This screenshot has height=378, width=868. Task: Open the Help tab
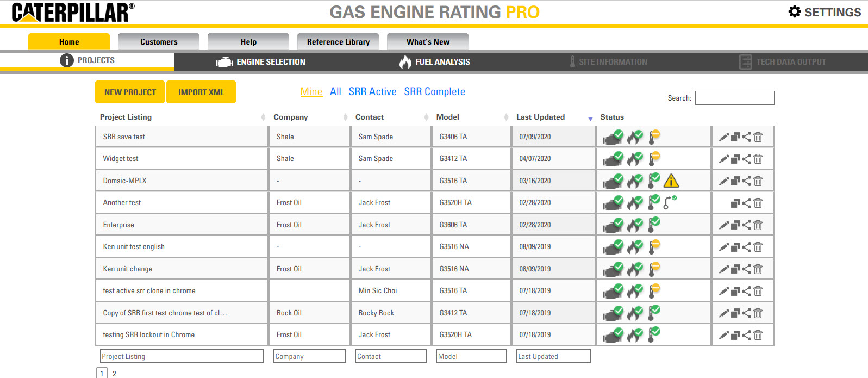coord(248,42)
